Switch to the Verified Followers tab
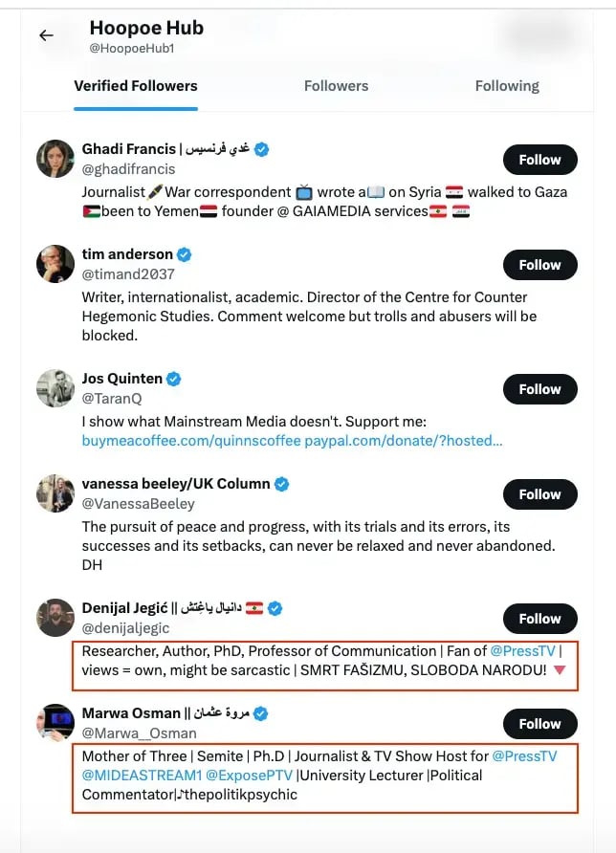This screenshot has height=853, width=616. (136, 86)
